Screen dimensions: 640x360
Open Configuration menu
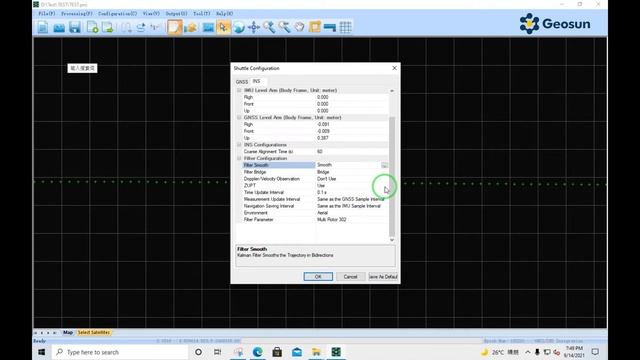tap(118, 13)
